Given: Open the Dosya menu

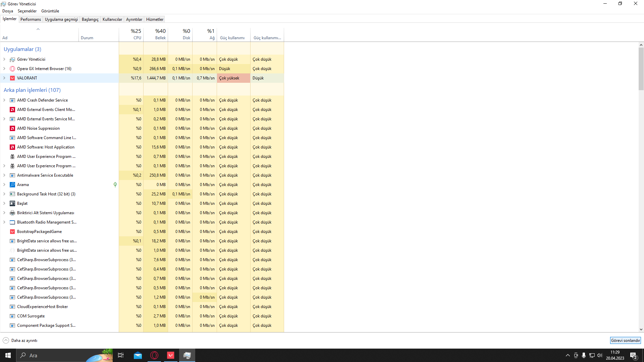Looking at the screenshot, I should [x=8, y=11].
